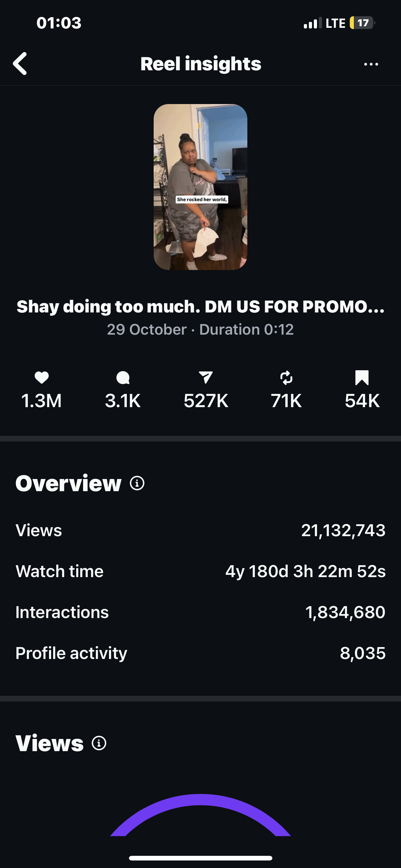Screen dimensions: 401x868
Task: Tap the likes heart icon
Action: [x=42, y=377]
